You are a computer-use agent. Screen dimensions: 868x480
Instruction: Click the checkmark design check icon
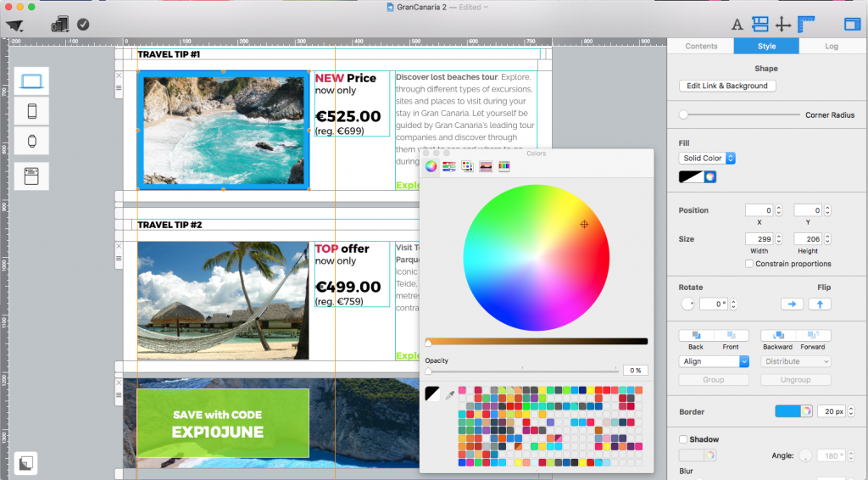click(83, 25)
